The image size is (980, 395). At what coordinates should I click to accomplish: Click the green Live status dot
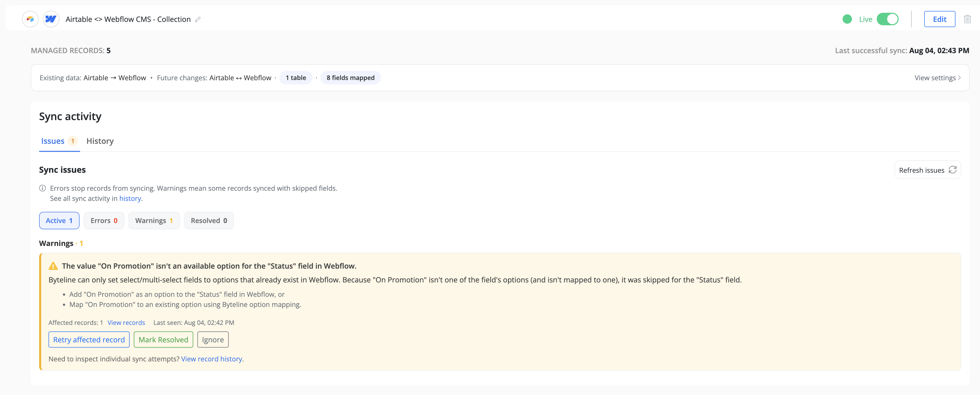click(847, 19)
